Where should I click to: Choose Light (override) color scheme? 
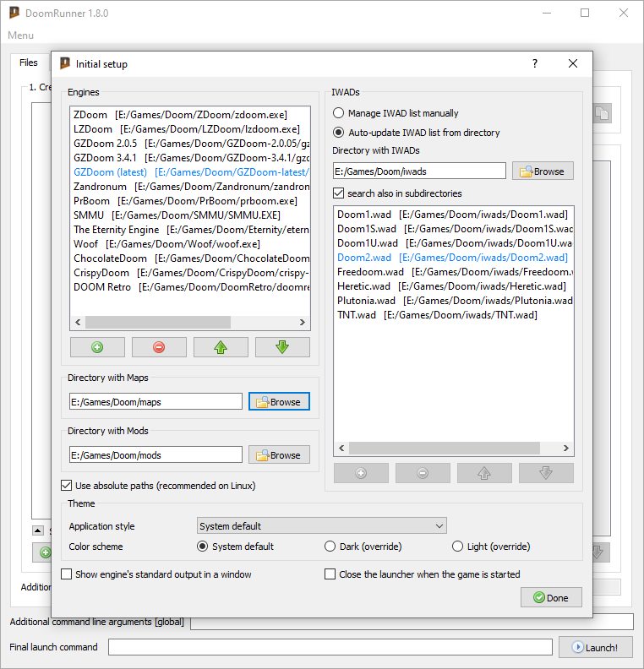point(491,547)
